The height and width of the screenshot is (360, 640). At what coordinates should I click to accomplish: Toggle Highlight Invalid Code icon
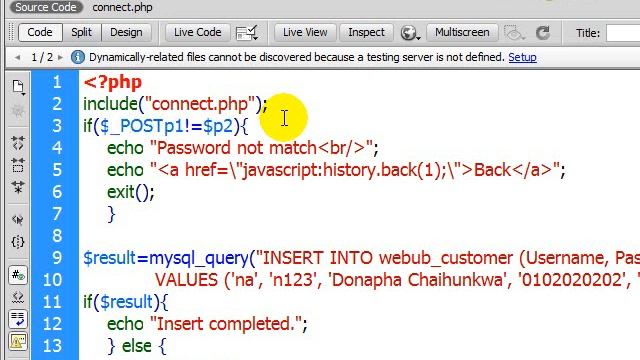(18, 297)
